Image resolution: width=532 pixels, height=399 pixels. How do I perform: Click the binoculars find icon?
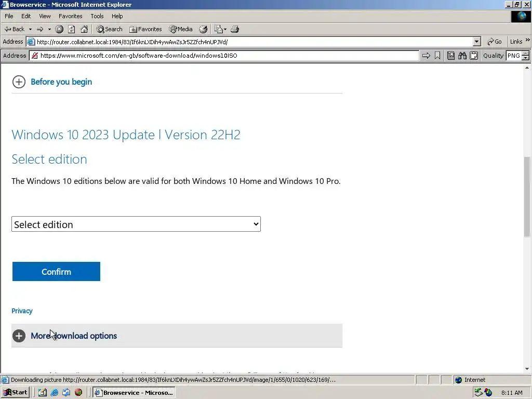click(462, 56)
